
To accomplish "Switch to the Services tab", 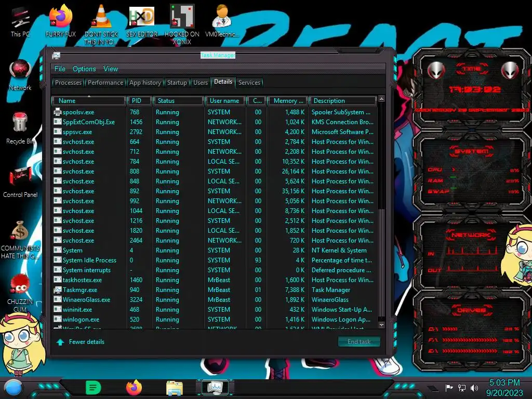I will [x=249, y=83].
